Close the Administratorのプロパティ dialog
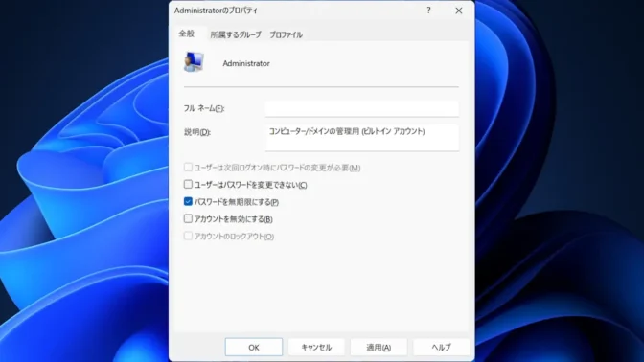This screenshot has height=362, width=644. point(459,11)
